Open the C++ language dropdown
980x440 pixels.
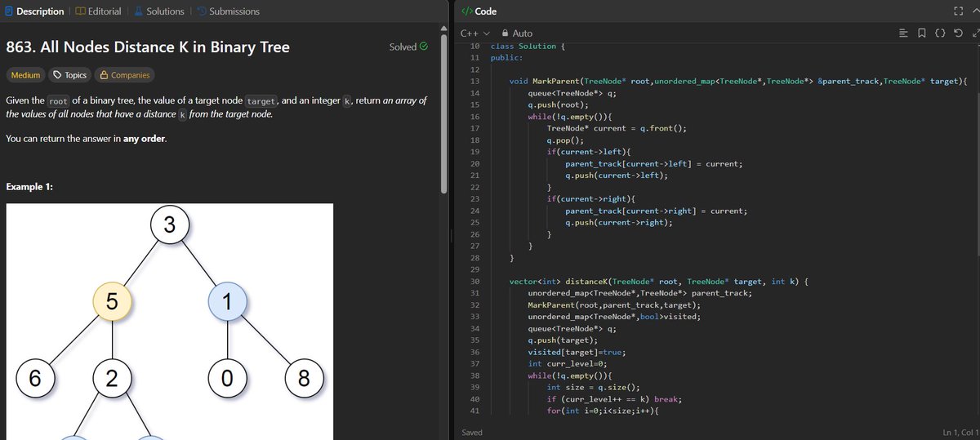[474, 33]
